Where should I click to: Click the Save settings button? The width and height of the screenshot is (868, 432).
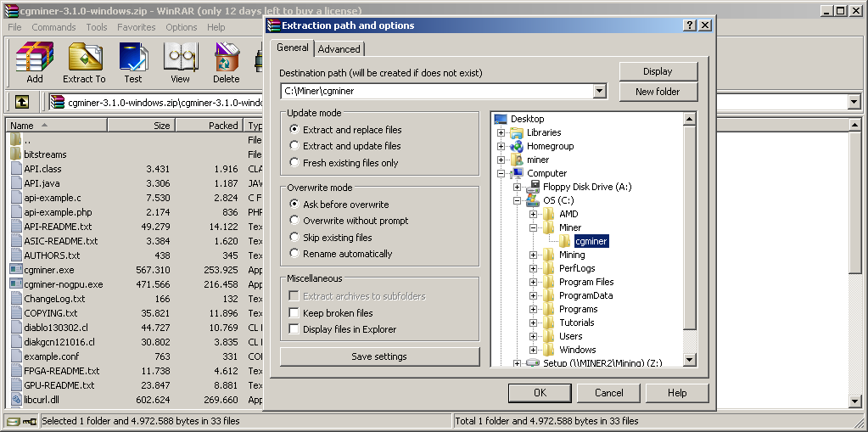click(x=379, y=356)
